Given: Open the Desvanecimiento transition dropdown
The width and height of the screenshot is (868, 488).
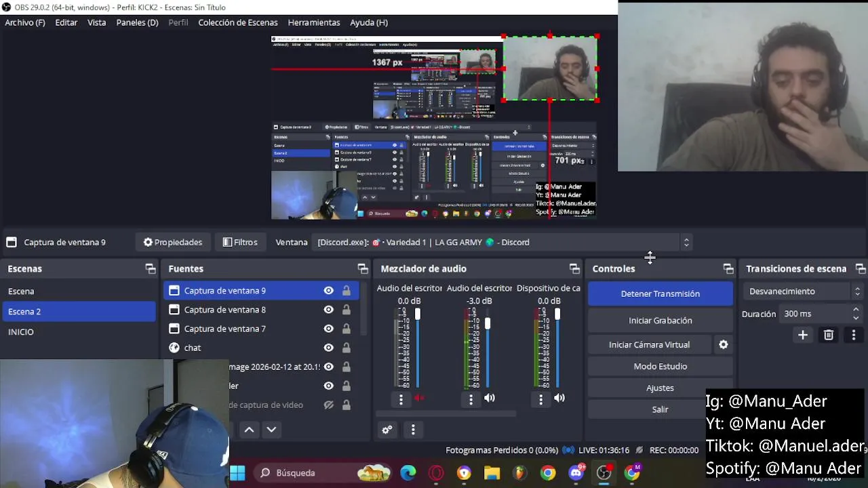Looking at the screenshot, I should (804, 291).
